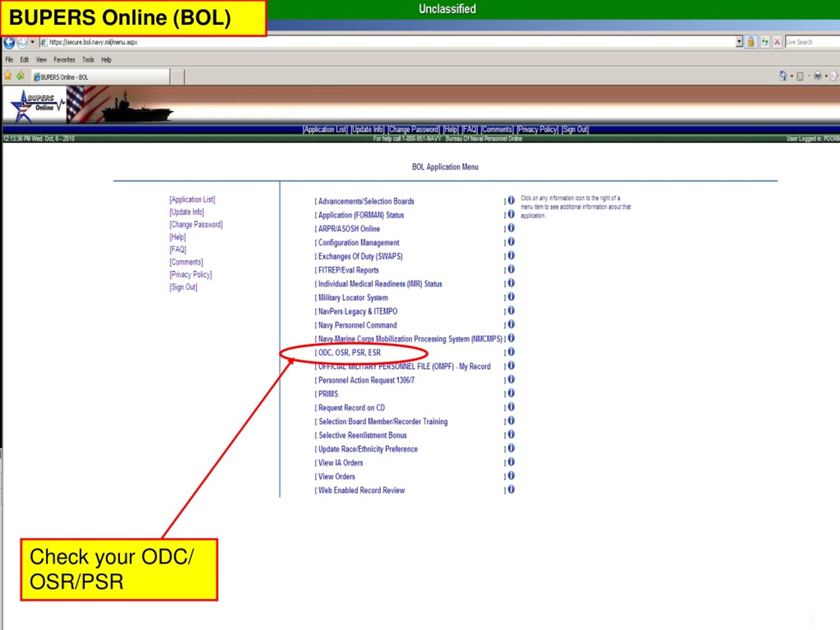
Task: Select the BUPERS Online - BOL tab
Action: [x=100, y=77]
